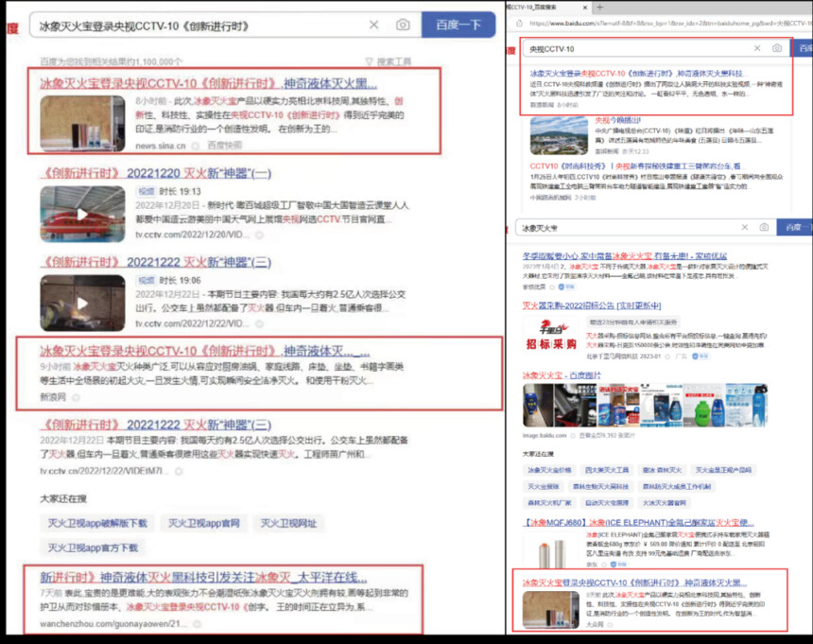Play the 20221220 灭火新神器(一) video thumbnail

point(82,214)
